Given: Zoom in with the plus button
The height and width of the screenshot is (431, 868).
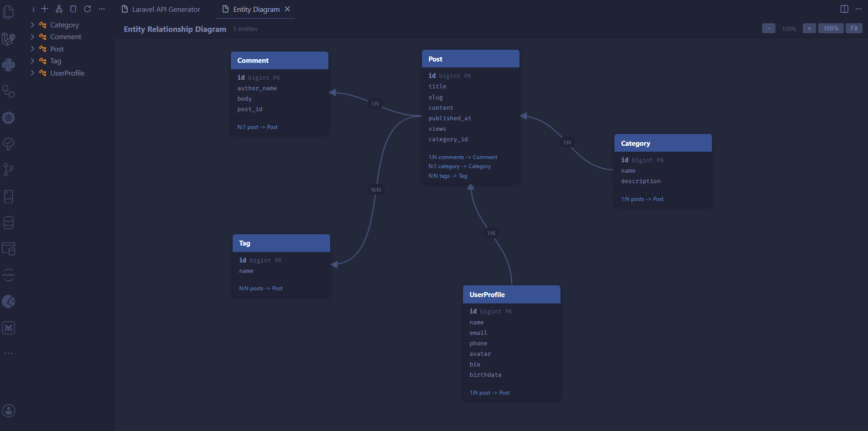Looking at the screenshot, I should tap(809, 28).
